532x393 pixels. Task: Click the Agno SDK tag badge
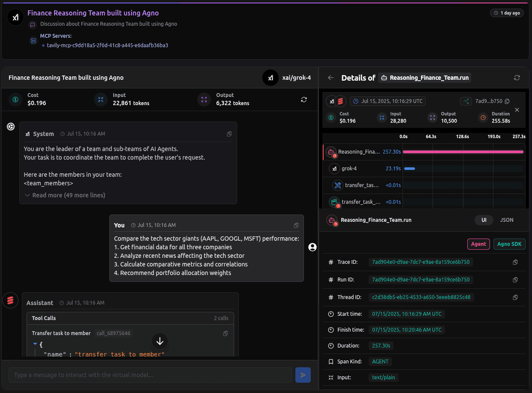(x=509, y=244)
